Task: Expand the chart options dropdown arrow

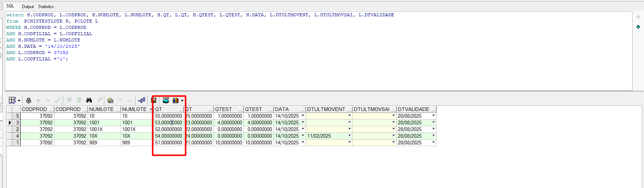Action: click(x=182, y=101)
